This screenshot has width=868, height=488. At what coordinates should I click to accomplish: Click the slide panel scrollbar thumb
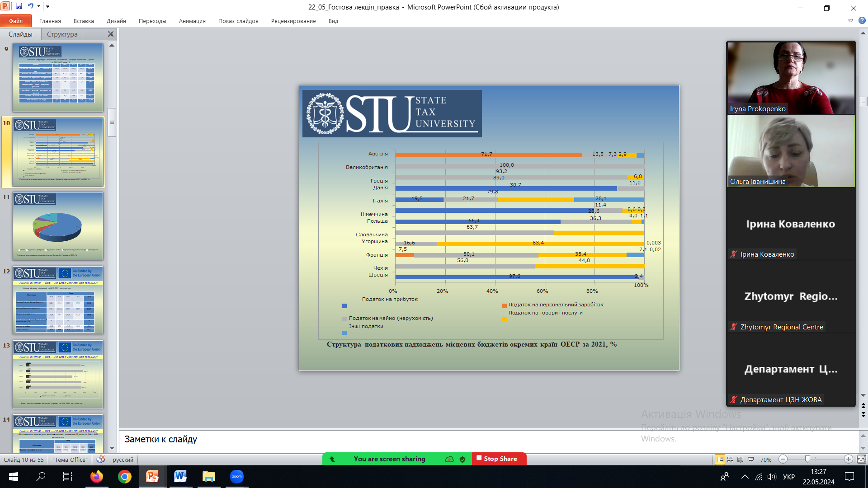[x=112, y=122]
